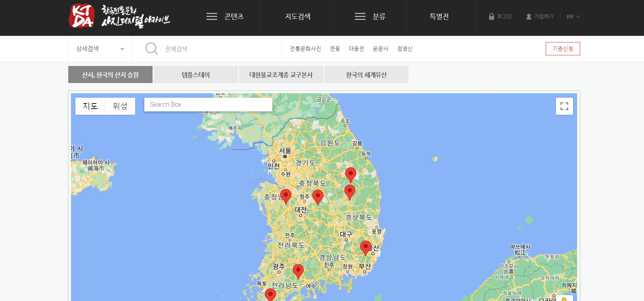The width and height of the screenshot is (644, 301).
Task: Select the 템플스테이 tab
Action: point(196,75)
